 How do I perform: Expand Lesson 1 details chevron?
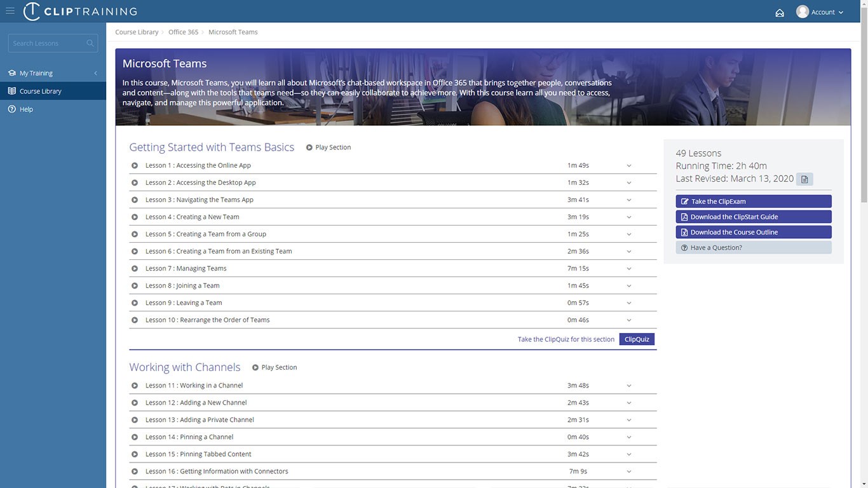pyautogui.click(x=629, y=165)
